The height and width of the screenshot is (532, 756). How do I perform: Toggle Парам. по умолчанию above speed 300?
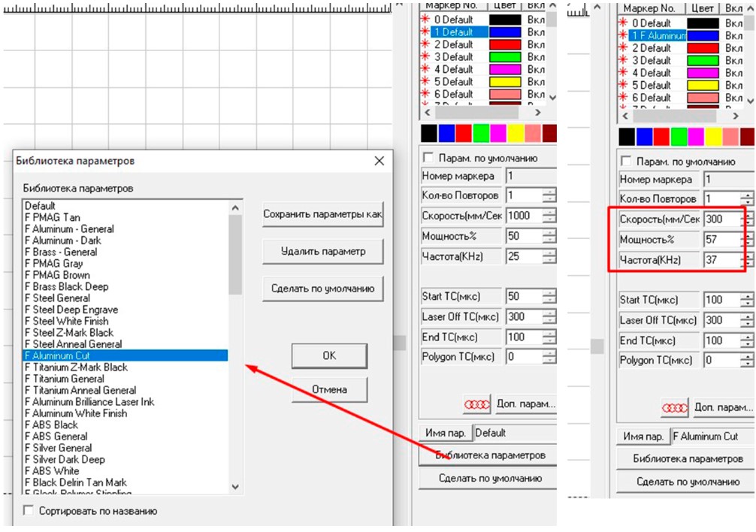625,161
